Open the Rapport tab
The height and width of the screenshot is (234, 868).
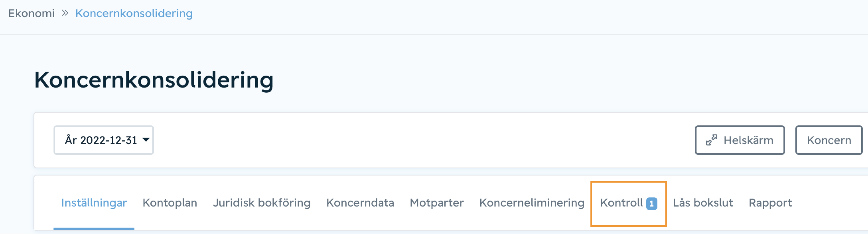(770, 203)
